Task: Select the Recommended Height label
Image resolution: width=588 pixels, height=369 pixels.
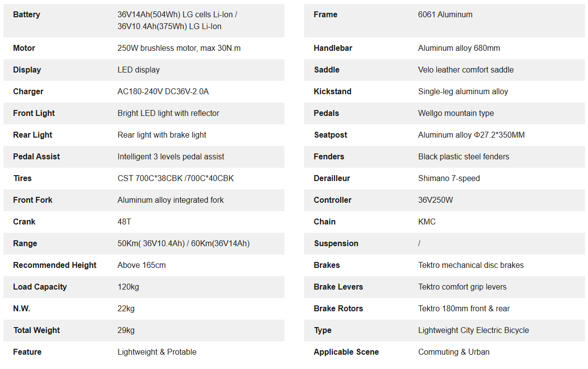Action: click(55, 265)
